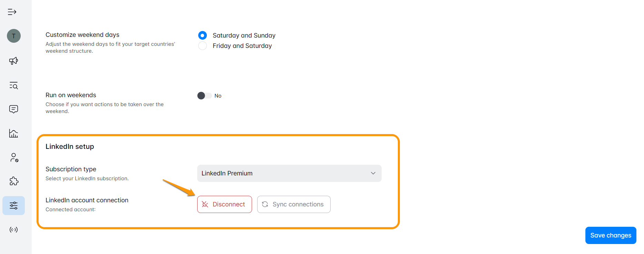Select Friday and Saturday weekend option
Image resolution: width=644 pixels, height=254 pixels.
203,46
